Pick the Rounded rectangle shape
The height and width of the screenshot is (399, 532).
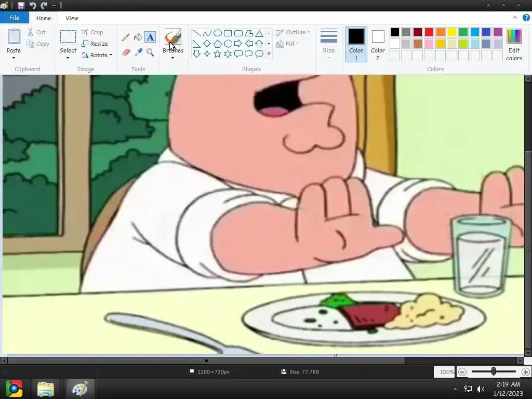point(238,33)
